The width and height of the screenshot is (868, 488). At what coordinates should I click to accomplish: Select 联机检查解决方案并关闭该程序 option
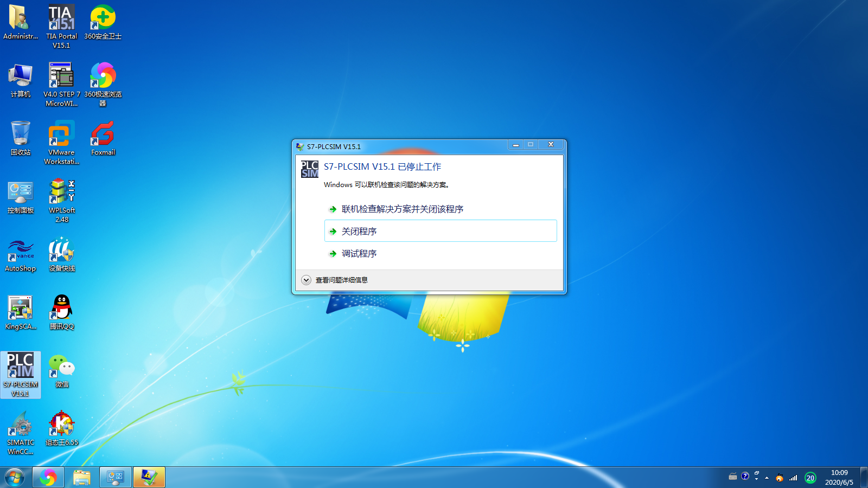402,209
